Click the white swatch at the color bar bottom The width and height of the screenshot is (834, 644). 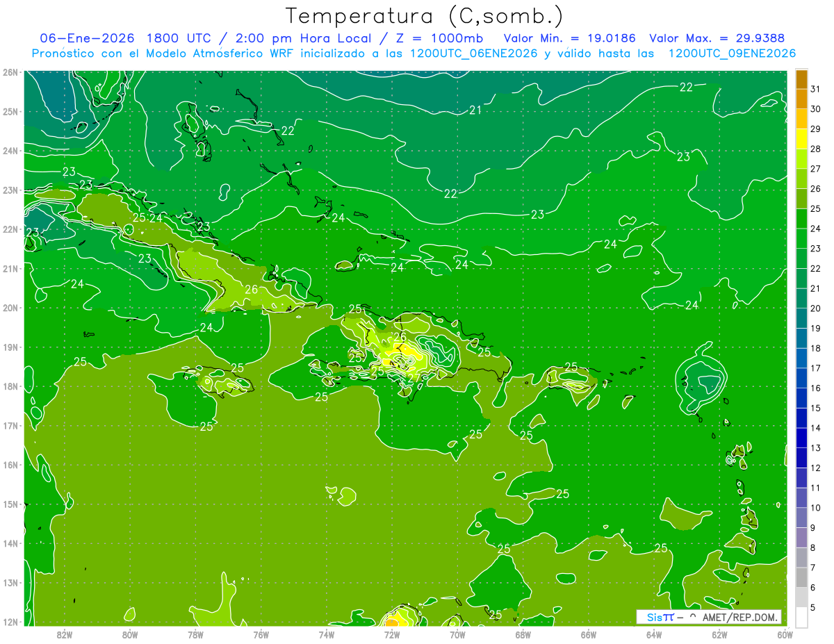(801, 617)
